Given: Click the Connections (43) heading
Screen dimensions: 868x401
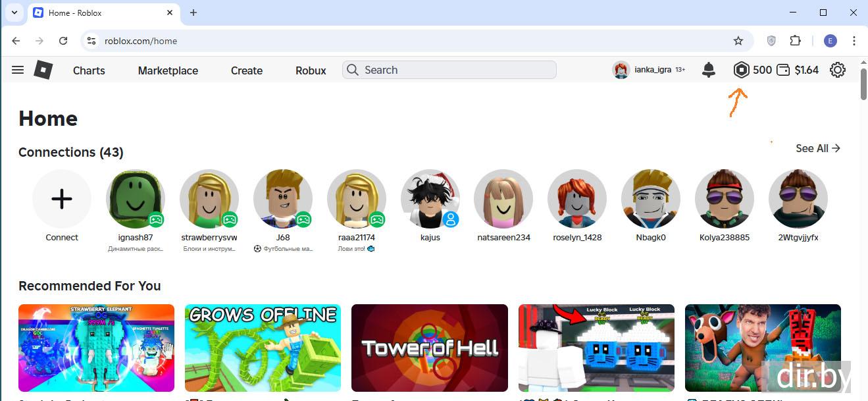Looking at the screenshot, I should tap(71, 152).
